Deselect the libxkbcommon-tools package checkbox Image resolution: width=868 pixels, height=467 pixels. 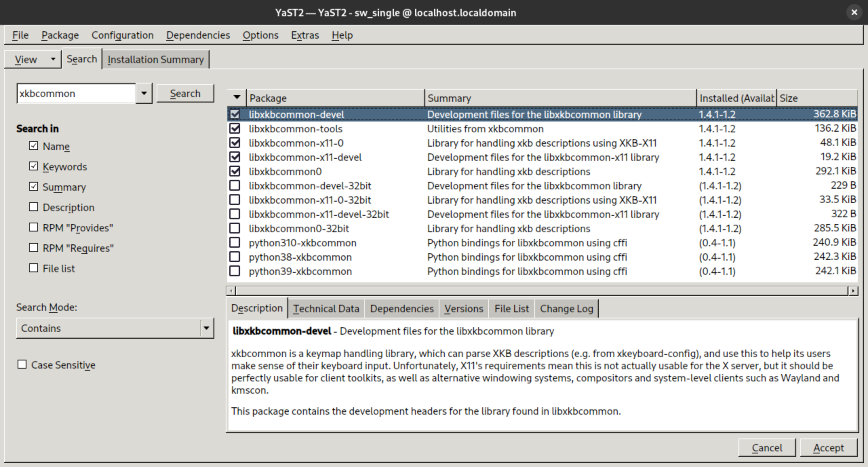236,128
